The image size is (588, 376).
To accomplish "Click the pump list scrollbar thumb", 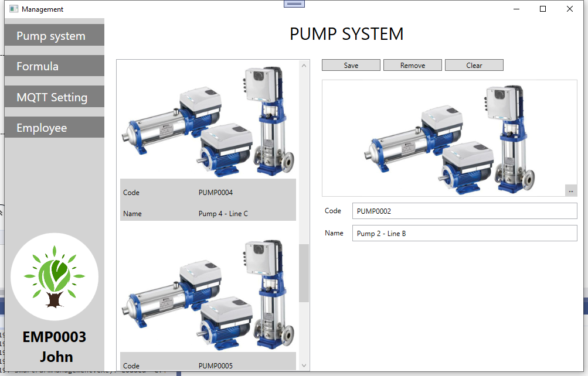I will click(304, 273).
